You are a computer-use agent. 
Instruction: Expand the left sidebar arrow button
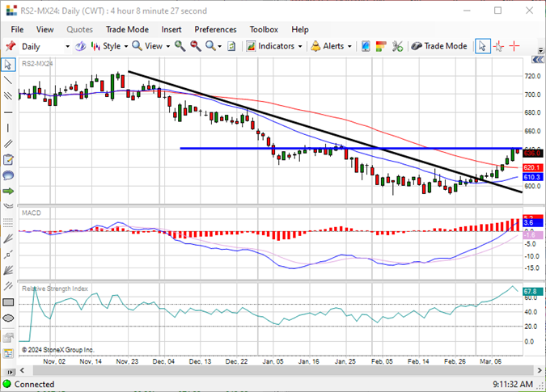pyautogui.click(x=10, y=372)
